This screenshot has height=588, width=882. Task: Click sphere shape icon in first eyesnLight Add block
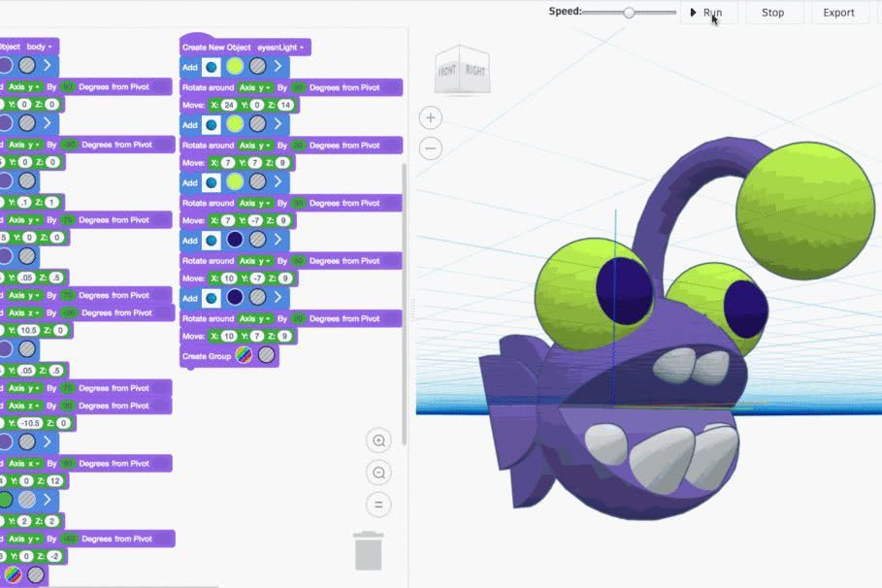tap(212, 67)
